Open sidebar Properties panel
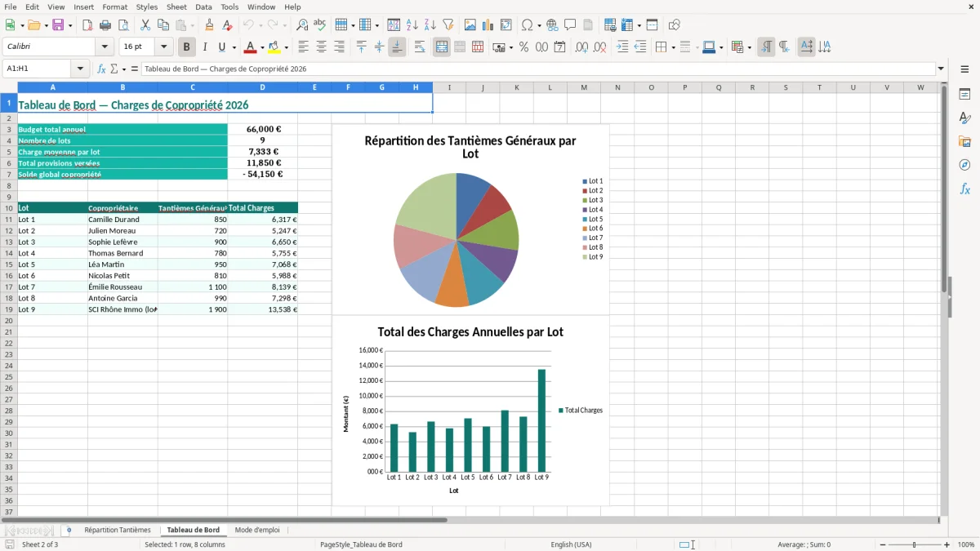Screen dimensions: 980x551 point(964,95)
